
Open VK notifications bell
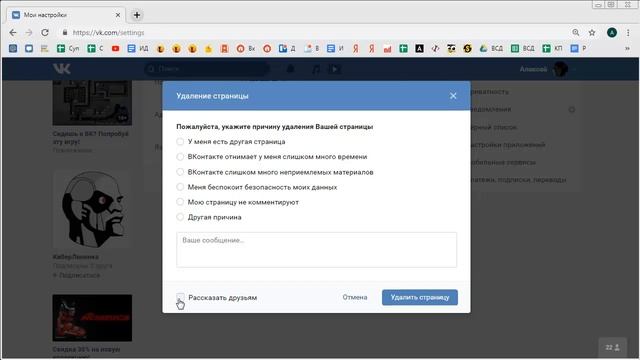(x=290, y=69)
